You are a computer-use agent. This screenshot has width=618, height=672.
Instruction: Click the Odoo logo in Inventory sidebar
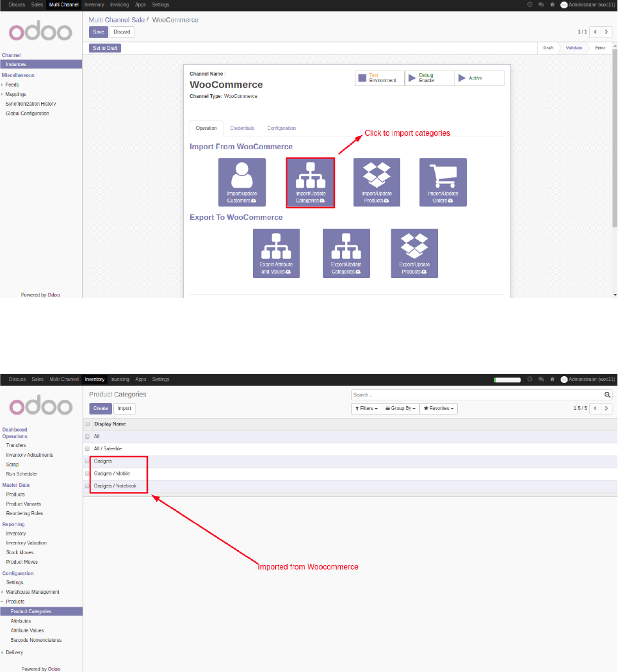tap(41, 406)
